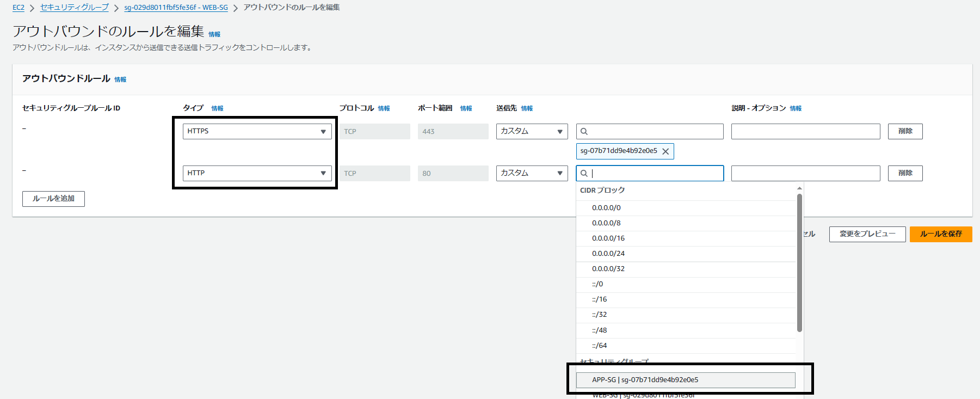The height and width of the screenshot is (399, 980).
Task: Open sg-029d8011fbf5fe36f - WEB-SG breadcrumb link
Action: pyautogui.click(x=176, y=8)
